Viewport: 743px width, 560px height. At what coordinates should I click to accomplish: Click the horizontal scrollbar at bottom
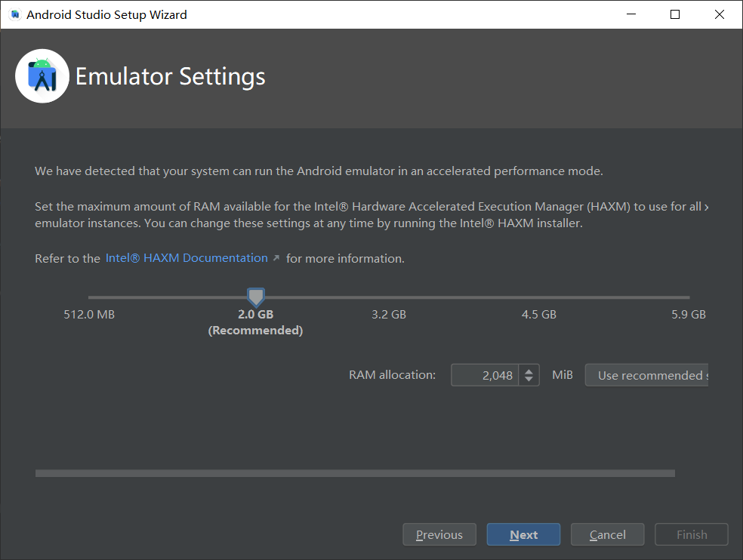click(x=355, y=473)
